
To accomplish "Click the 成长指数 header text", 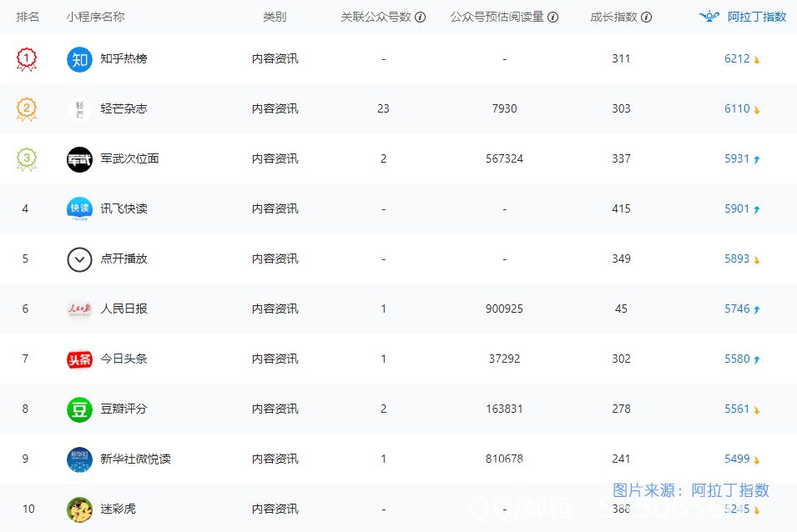I will coord(613,17).
